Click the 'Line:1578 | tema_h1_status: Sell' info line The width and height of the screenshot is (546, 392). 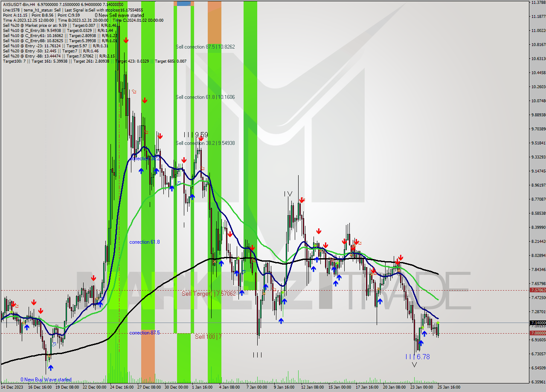pos(73,10)
